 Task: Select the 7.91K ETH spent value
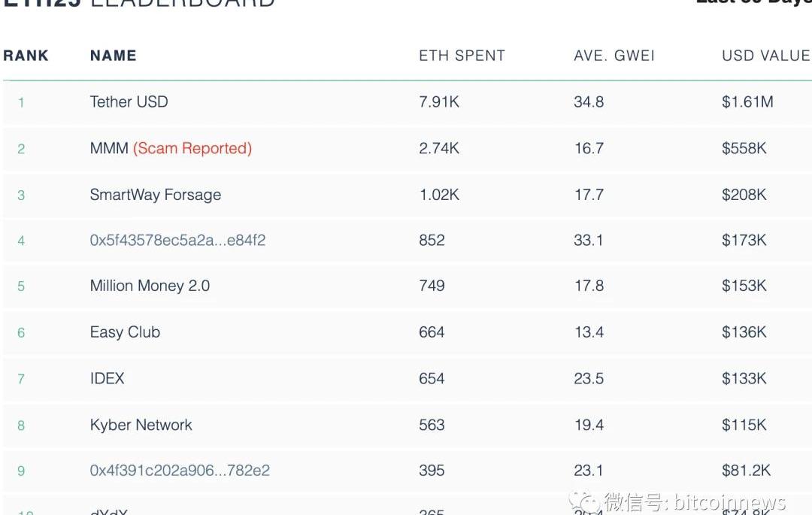[x=438, y=101]
